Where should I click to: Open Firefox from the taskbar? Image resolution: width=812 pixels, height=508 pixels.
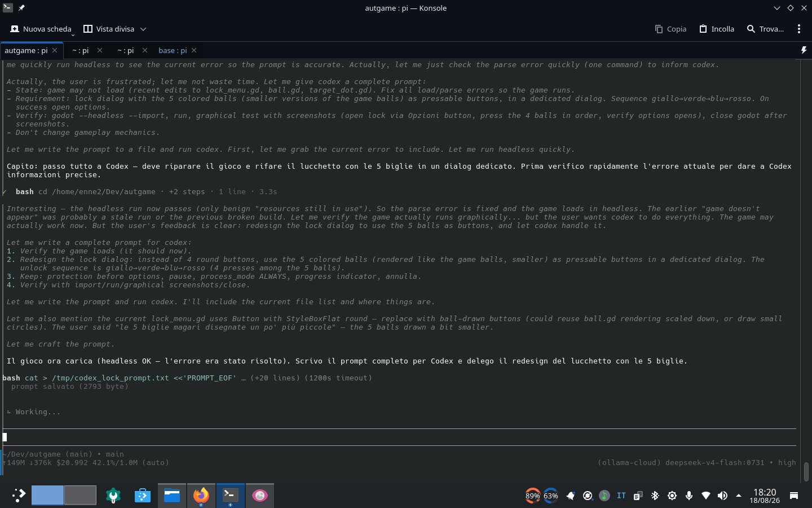[201, 496]
